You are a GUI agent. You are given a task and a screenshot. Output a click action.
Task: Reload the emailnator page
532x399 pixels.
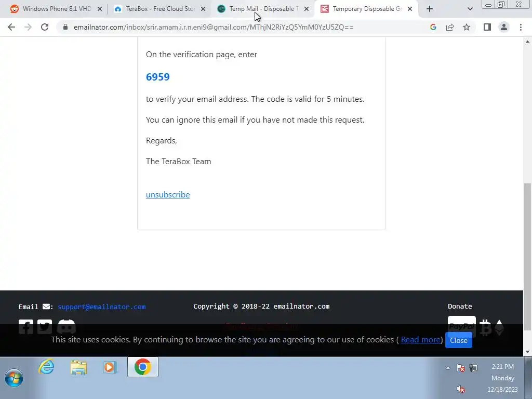pyautogui.click(x=45, y=27)
